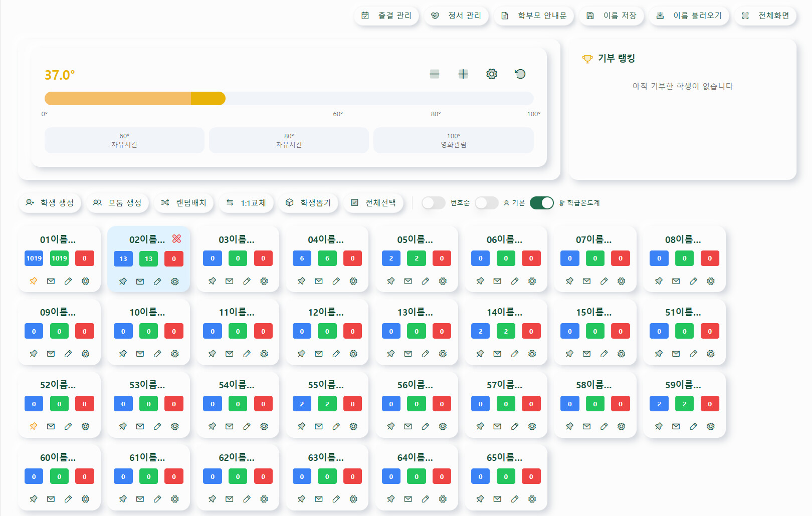812x516 pixels.
Task: Click the orange pin icon on card 52이름
Action: click(x=34, y=426)
